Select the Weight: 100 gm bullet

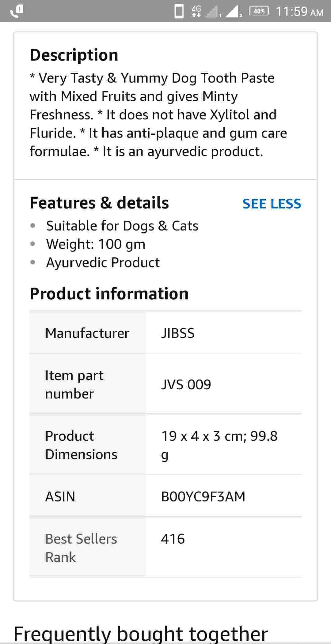pos(96,244)
